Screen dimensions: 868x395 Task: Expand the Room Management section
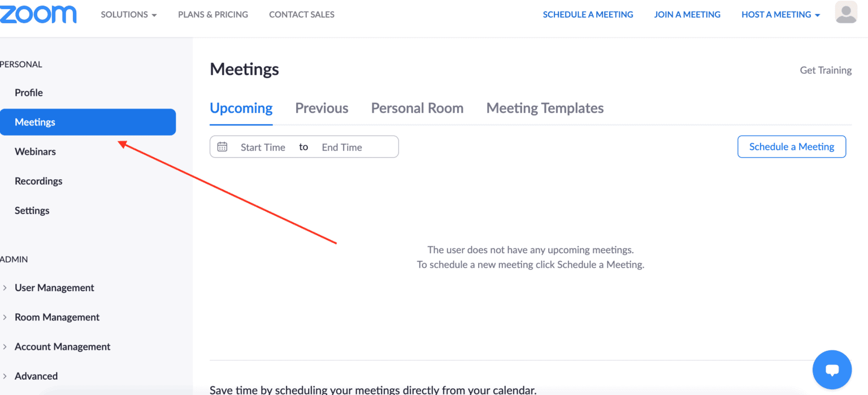coord(57,317)
